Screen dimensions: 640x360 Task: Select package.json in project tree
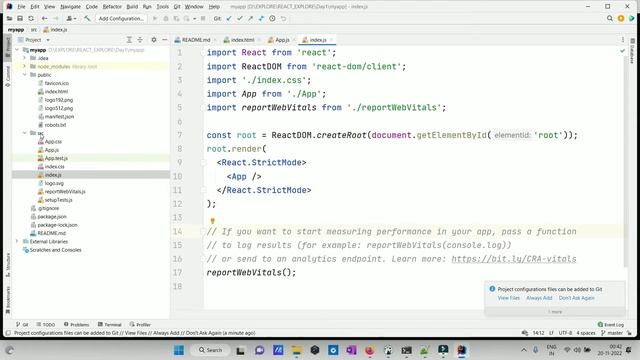pyautogui.click(x=51, y=216)
